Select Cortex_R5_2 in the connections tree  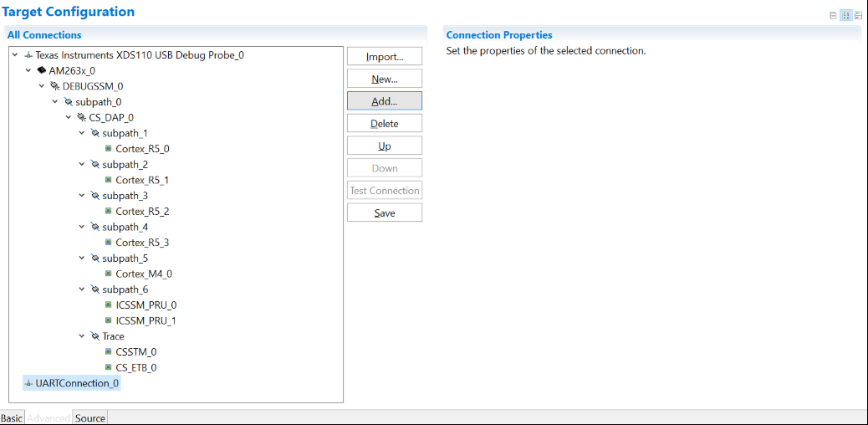click(x=142, y=212)
